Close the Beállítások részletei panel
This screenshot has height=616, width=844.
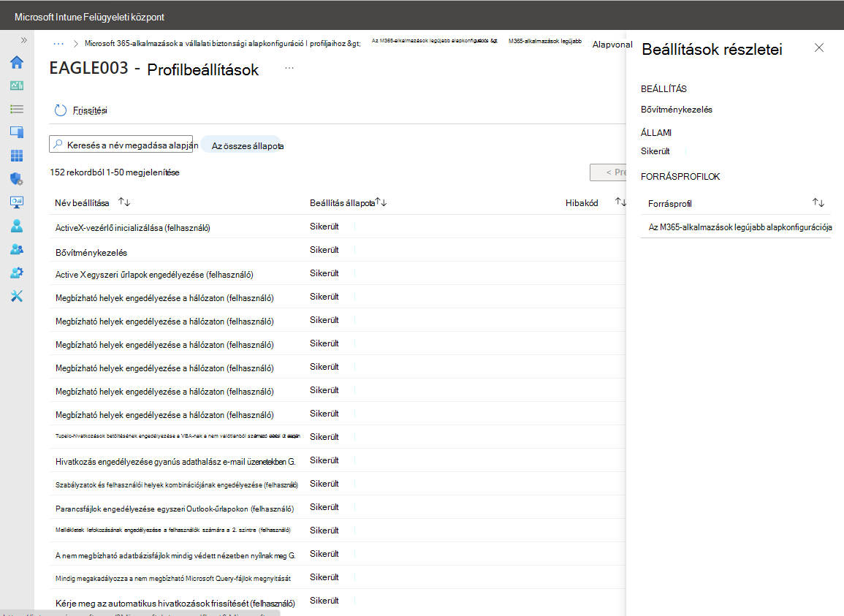pos(819,48)
